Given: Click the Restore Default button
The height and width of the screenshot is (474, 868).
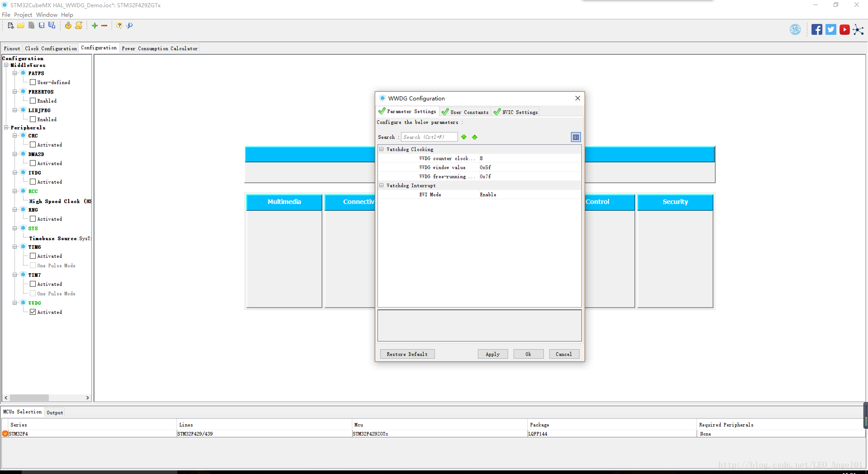Looking at the screenshot, I should tap(407, 354).
